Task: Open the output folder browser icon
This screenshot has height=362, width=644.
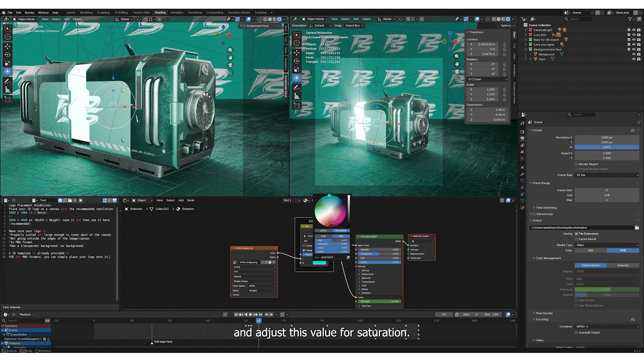Action: pyautogui.click(x=637, y=228)
